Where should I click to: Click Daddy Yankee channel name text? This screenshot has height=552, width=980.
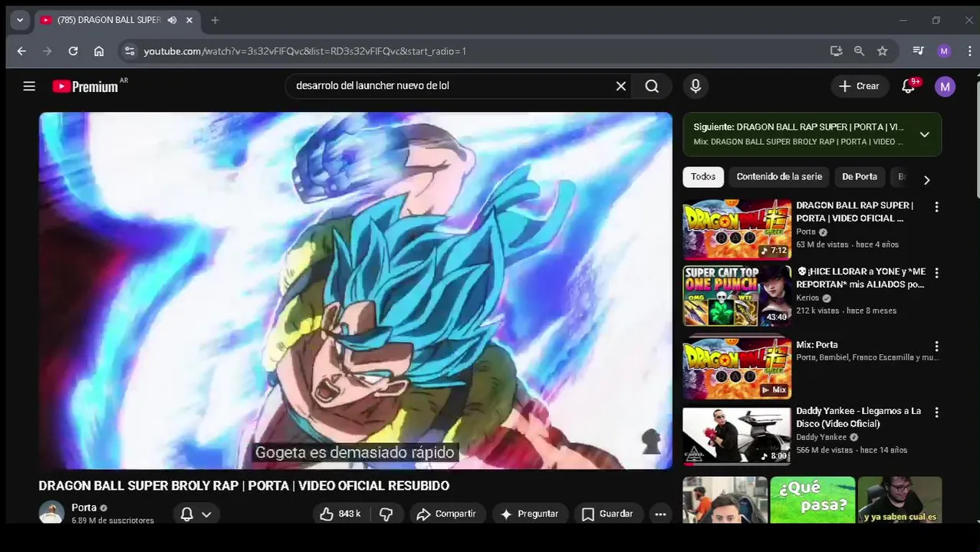(x=821, y=437)
